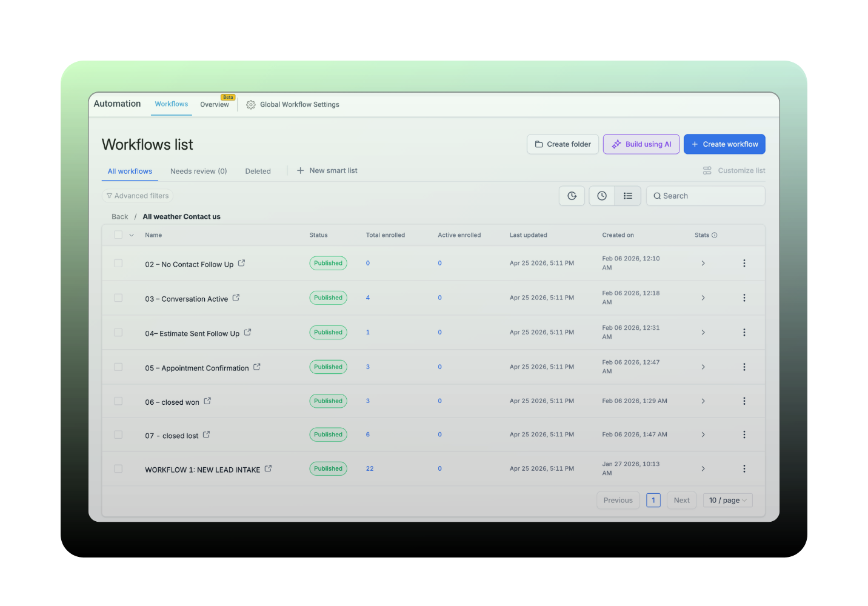
Task: Switch to list view icon button
Action: pyautogui.click(x=628, y=196)
